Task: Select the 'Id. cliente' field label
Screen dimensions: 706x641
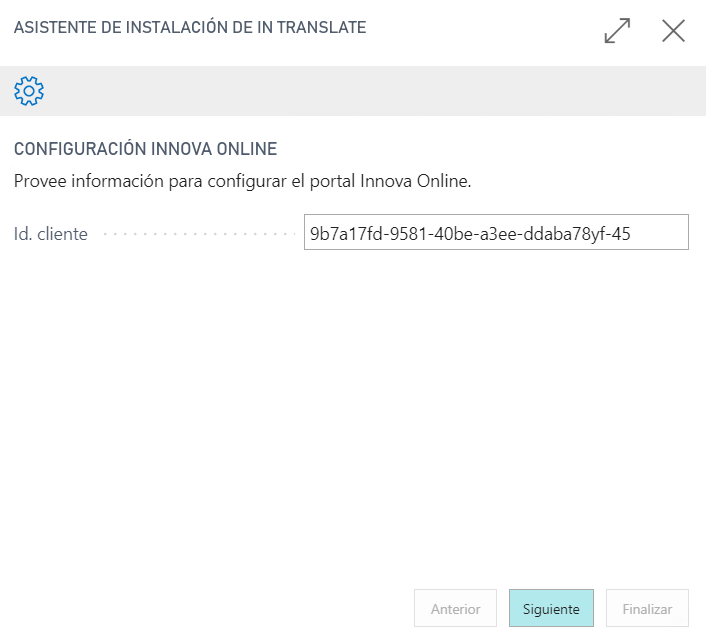Action: 51,234
